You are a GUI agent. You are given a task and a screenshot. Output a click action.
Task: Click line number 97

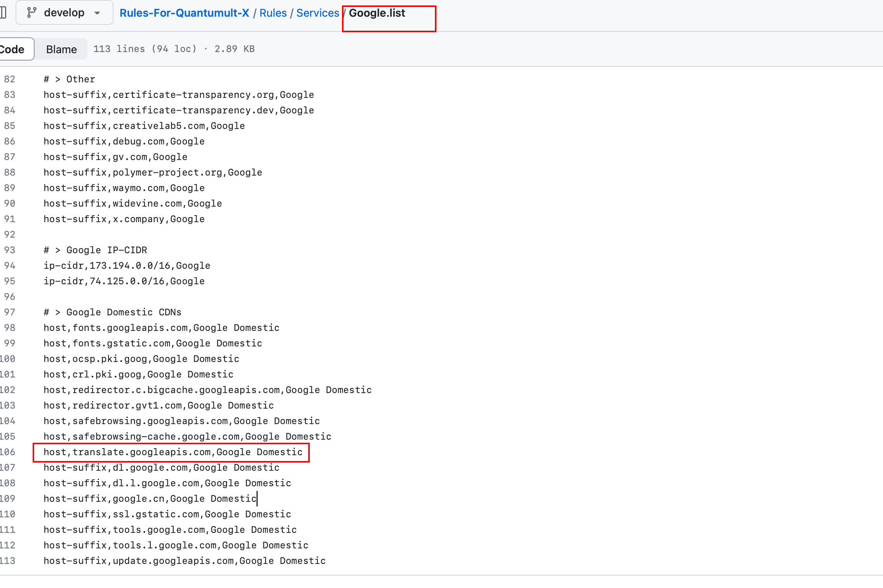[x=10, y=312]
